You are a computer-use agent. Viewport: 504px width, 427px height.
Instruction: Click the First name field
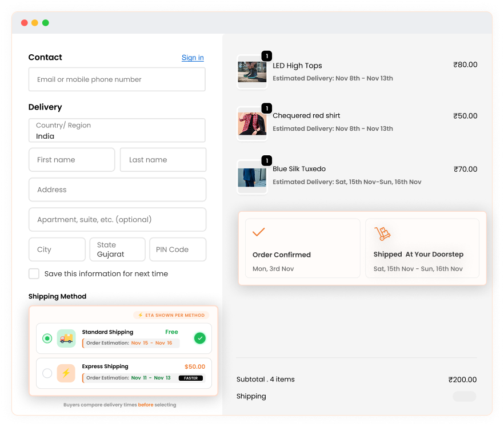(71, 160)
